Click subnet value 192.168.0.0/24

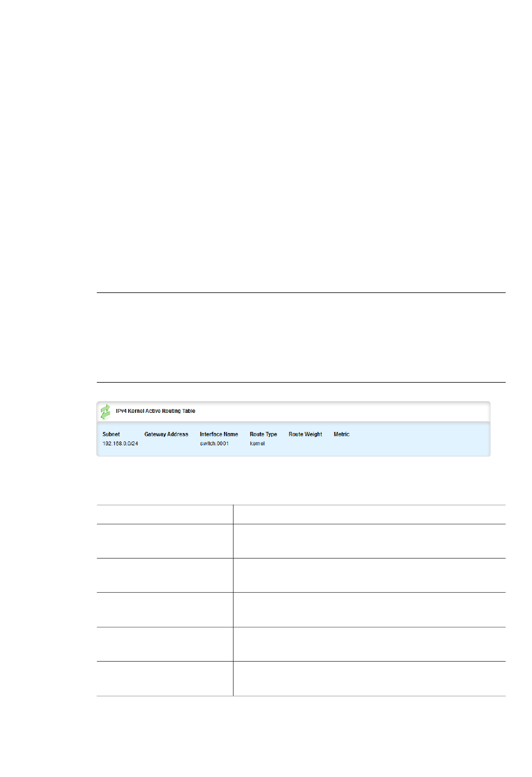click(x=120, y=444)
